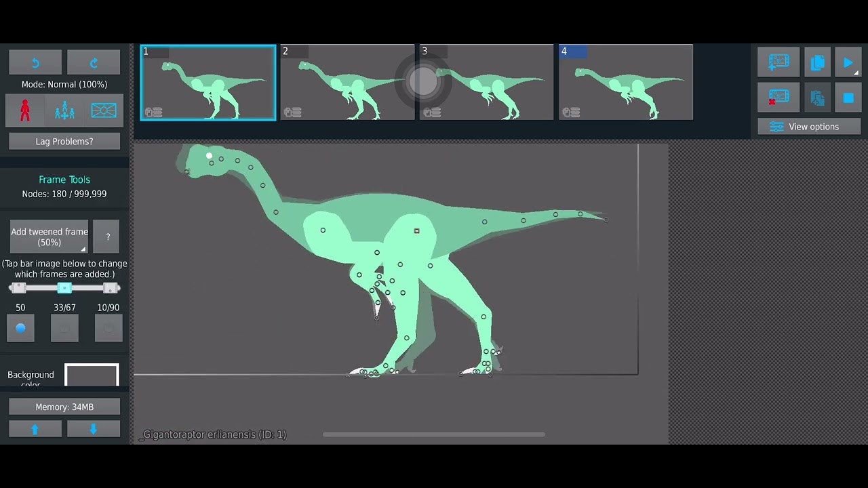The image size is (868, 488).
Task: Select the tail tip node
Action: coord(606,220)
